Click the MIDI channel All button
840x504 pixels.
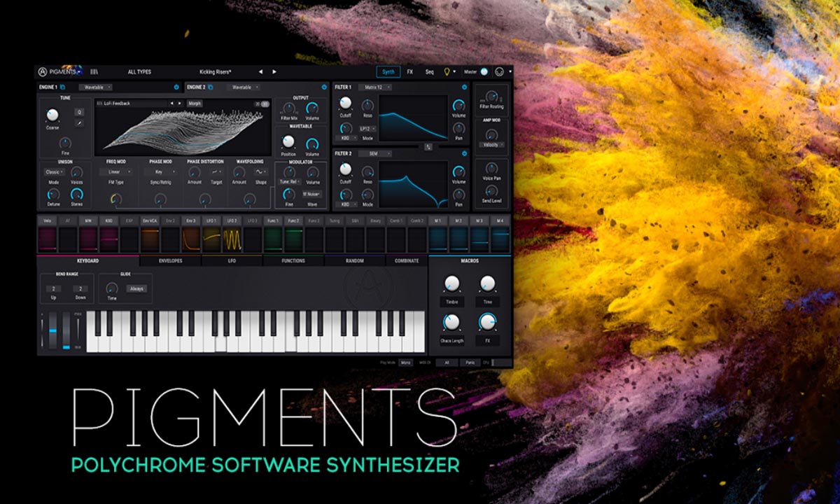pos(446,363)
